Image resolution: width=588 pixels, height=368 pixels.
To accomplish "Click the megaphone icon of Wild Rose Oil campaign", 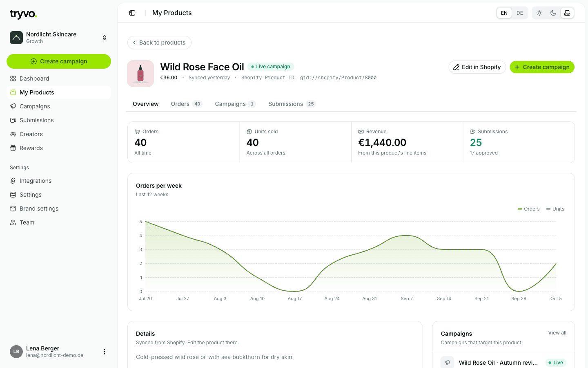I will point(448,363).
